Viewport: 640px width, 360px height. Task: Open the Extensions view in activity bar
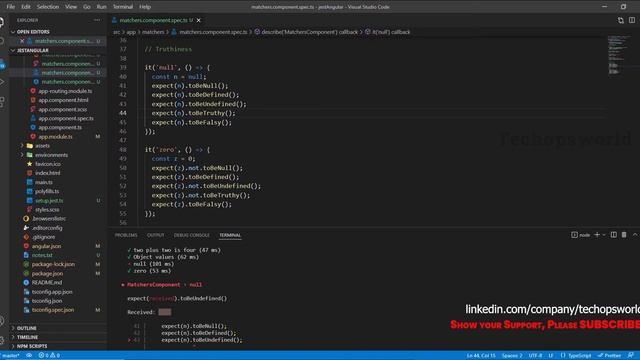pyautogui.click(x=2, y=102)
